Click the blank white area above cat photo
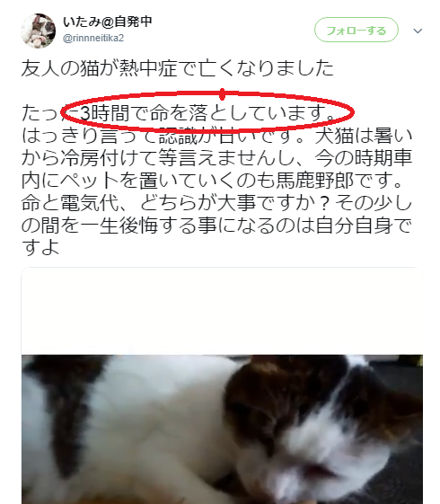 [x=222, y=311]
